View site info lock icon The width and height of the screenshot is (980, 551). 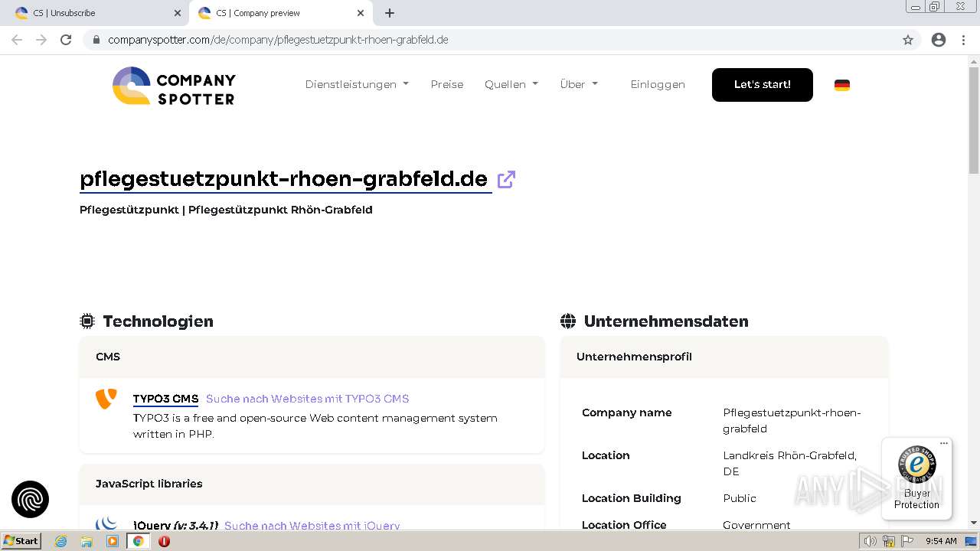point(96,40)
